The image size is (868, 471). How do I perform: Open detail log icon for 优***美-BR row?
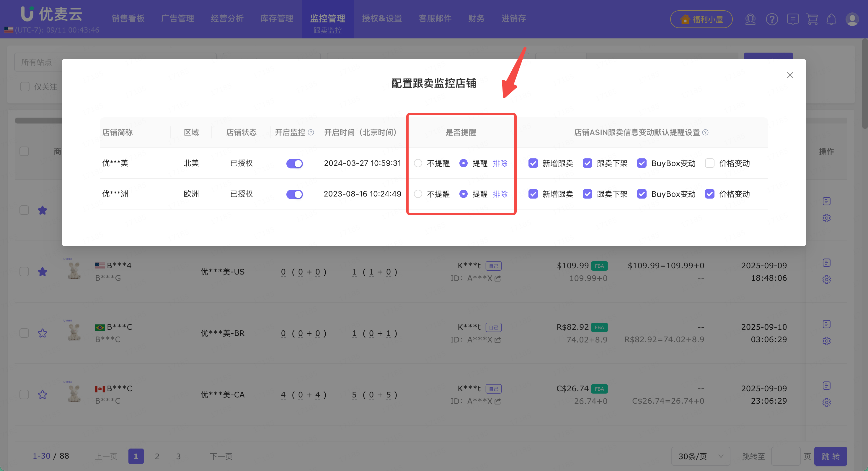tap(826, 324)
